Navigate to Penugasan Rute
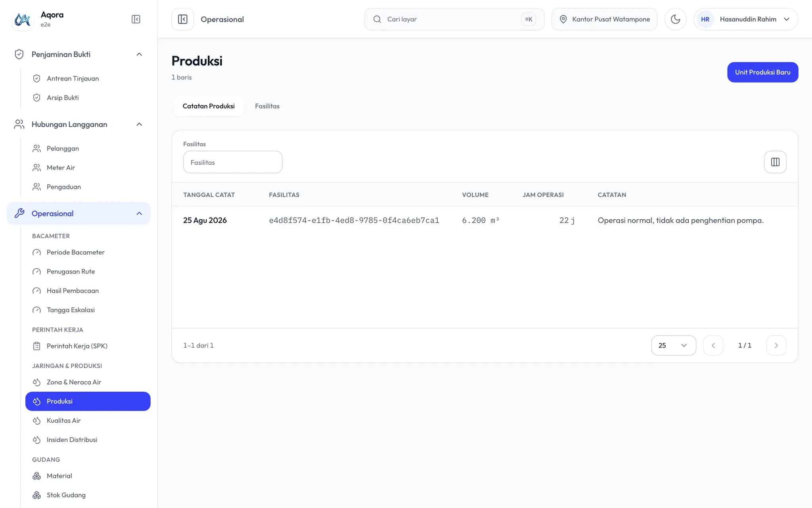The image size is (812, 508). [88, 271]
